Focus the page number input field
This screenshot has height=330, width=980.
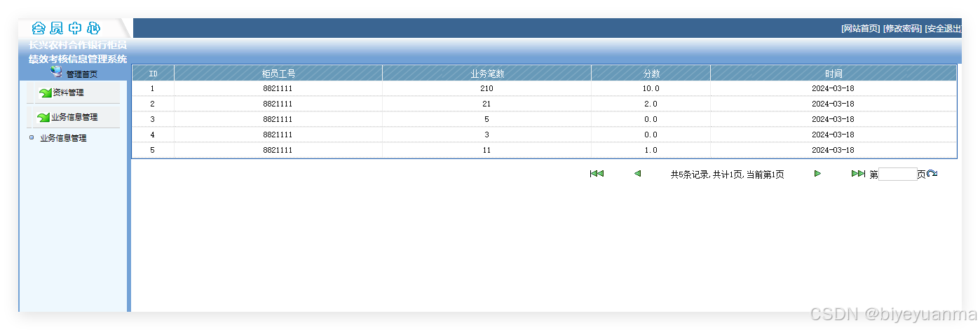897,174
